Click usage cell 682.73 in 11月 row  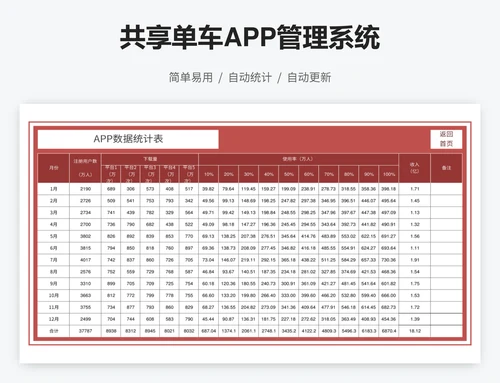[389, 307]
